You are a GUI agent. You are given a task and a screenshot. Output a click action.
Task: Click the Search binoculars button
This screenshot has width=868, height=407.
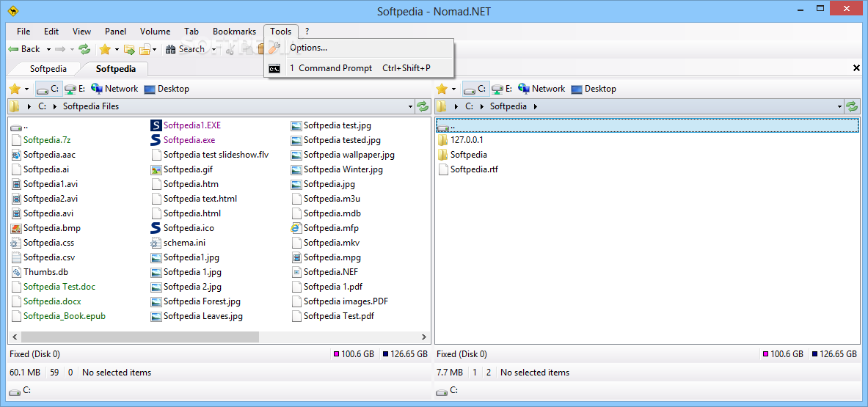[186, 49]
